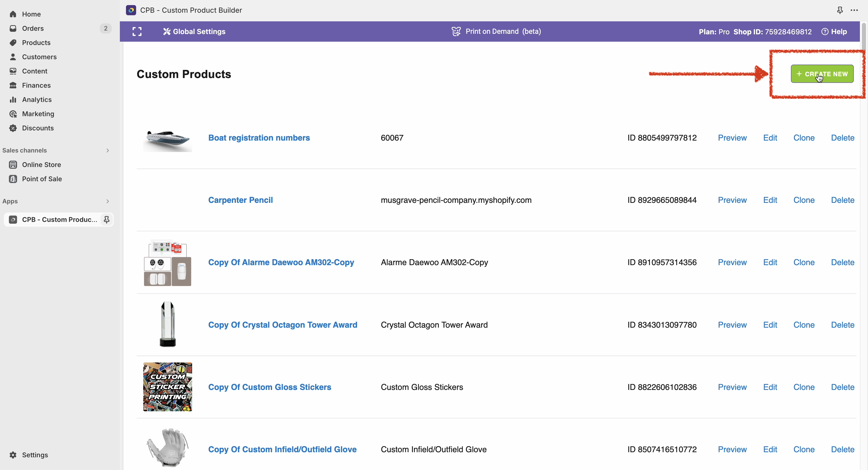Viewport: 868px width, 470px height.
Task: Expand the Apps section chevron
Action: click(x=107, y=201)
